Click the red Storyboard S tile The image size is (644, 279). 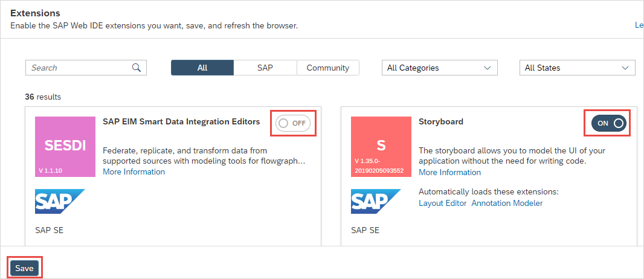click(x=381, y=147)
